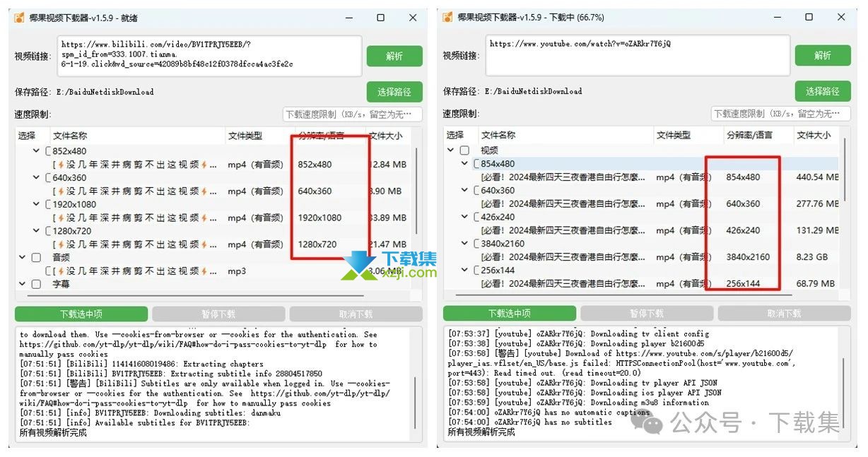The width and height of the screenshot is (868, 457).
Task: Select the "131.29 MB" file size cell
Action: (817, 230)
